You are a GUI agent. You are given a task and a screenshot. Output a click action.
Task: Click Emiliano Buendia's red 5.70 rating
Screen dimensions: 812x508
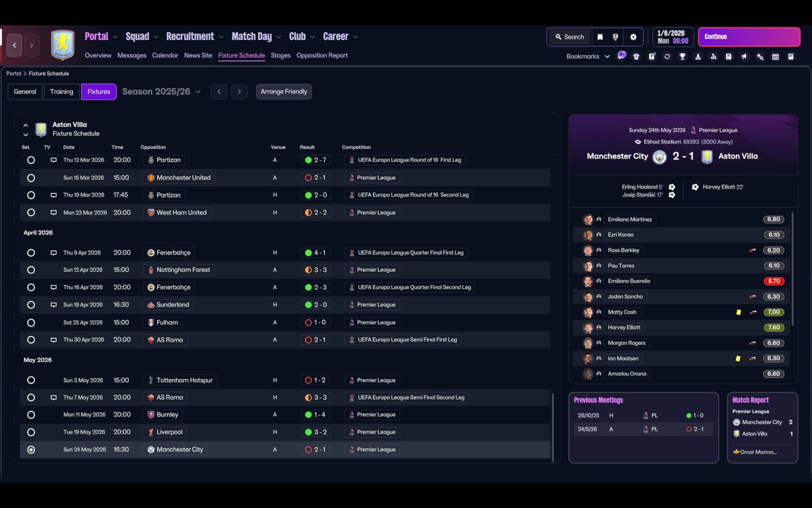pyautogui.click(x=774, y=281)
